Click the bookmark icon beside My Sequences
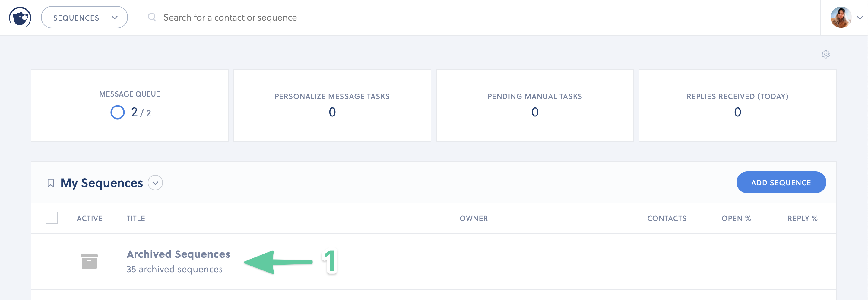The height and width of the screenshot is (300, 868). pyautogui.click(x=51, y=182)
